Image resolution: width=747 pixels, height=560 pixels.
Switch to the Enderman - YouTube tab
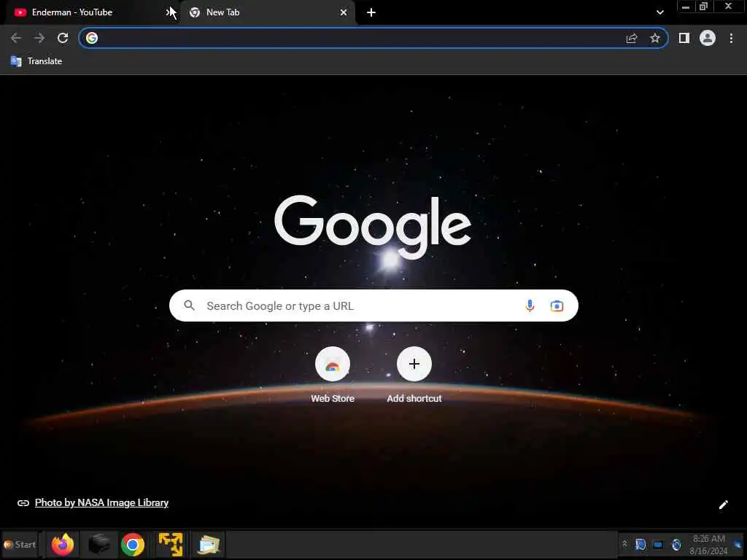(90, 12)
